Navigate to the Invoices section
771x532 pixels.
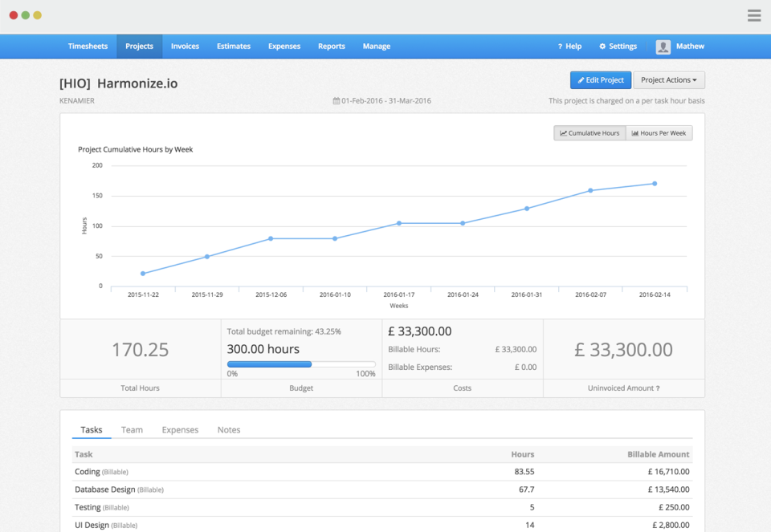coord(184,46)
